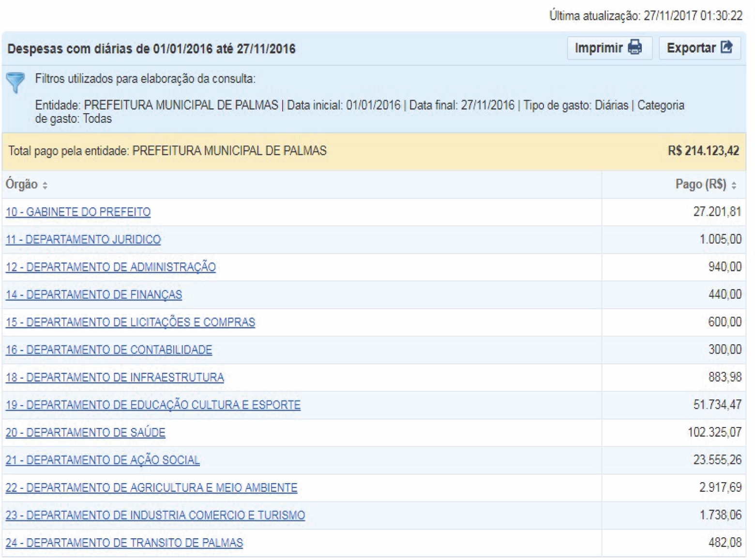The image size is (755, 560).
Task: Select 20 - Departamento de Saúde link
Action: point(85,432)
